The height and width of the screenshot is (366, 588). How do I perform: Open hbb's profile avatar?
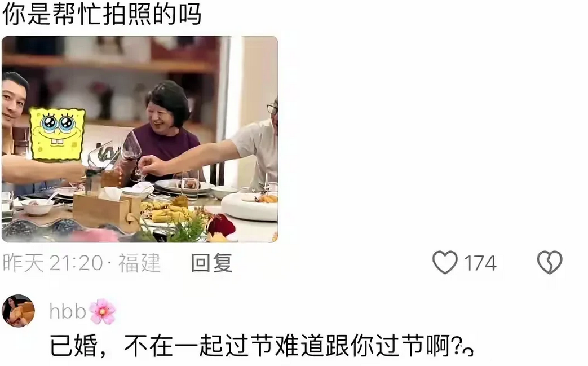pyautogui.click(x=19, y=311)
